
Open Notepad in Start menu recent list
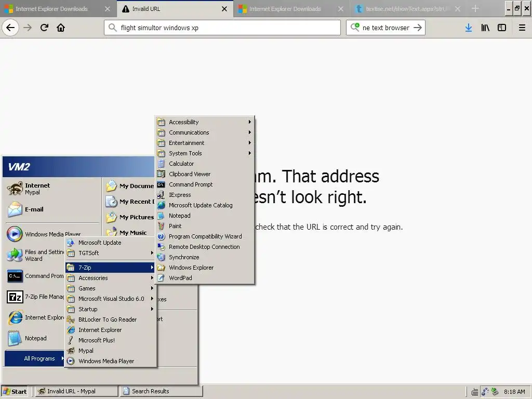coord(35,338)
